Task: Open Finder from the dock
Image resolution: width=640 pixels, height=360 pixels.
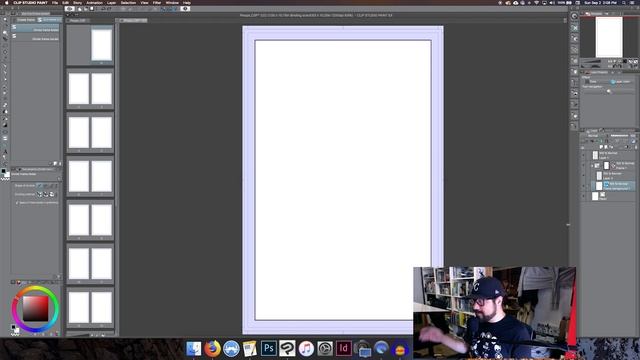Action: click(x=193, y=348)
